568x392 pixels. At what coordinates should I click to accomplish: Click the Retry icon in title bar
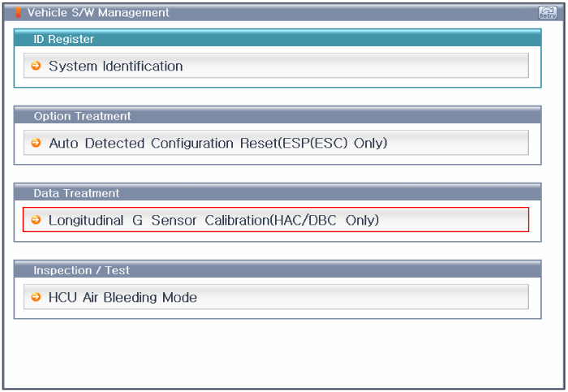pyautogui.click(x=548, y=12)
